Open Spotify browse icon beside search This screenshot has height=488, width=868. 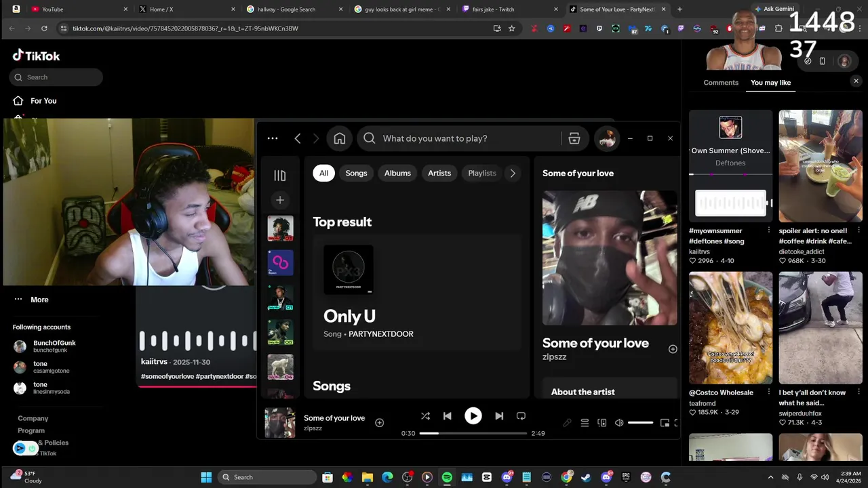pyautogui.click(x=574, y=138)
